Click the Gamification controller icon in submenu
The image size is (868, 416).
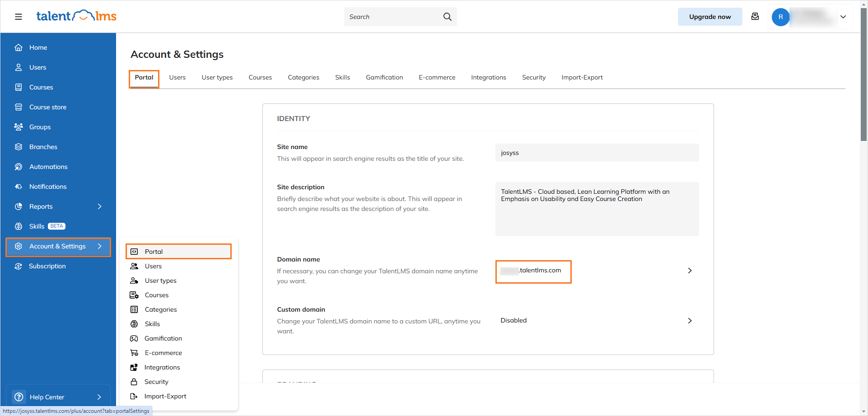click(x=134, y=338)
